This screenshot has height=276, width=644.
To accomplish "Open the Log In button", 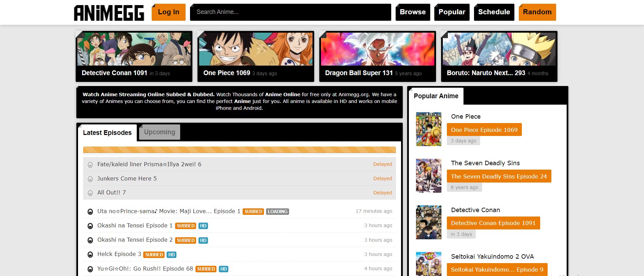I will click(169, 12).
